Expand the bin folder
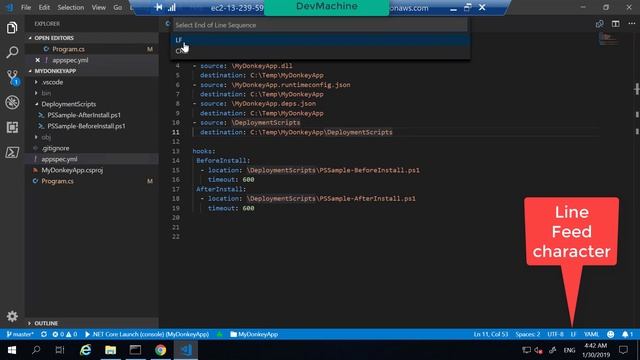The image size is (640, 360). [46, 93]
